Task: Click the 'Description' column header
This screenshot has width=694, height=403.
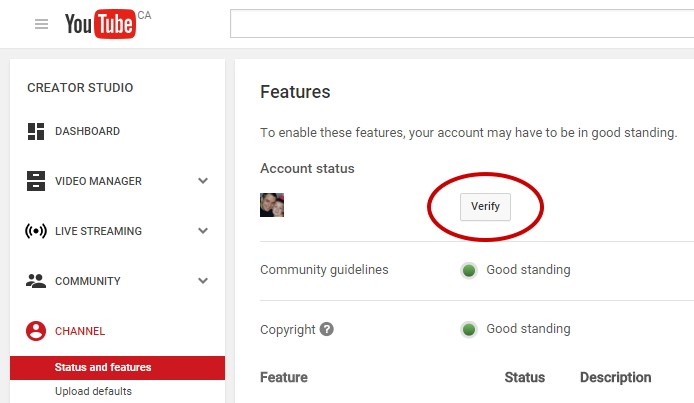Action: 616,377
